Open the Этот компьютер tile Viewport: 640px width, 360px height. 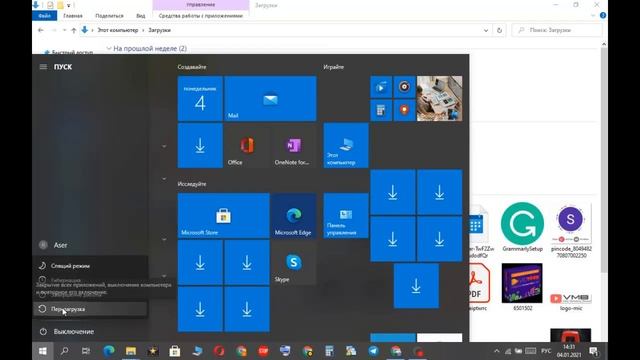346,146
